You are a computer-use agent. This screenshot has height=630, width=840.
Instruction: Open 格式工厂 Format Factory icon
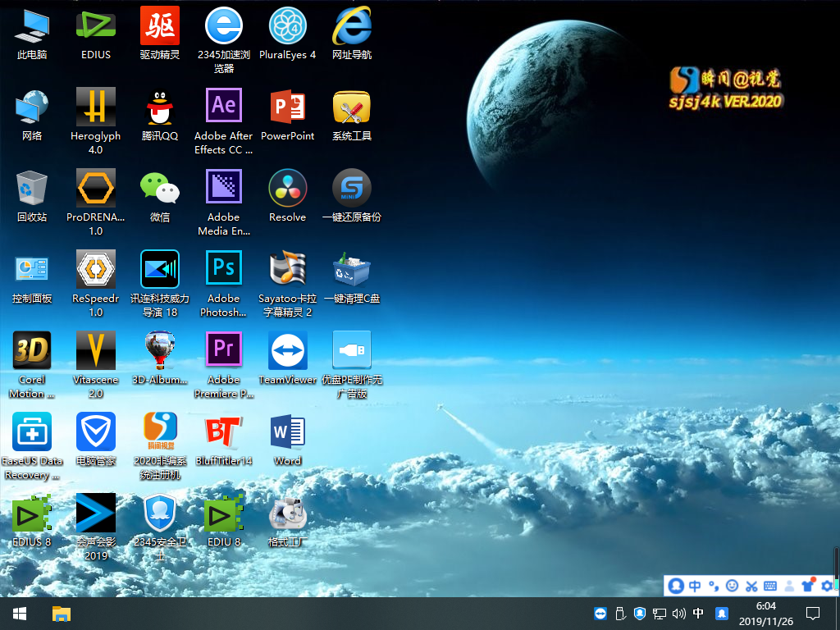tap(288, 514)
